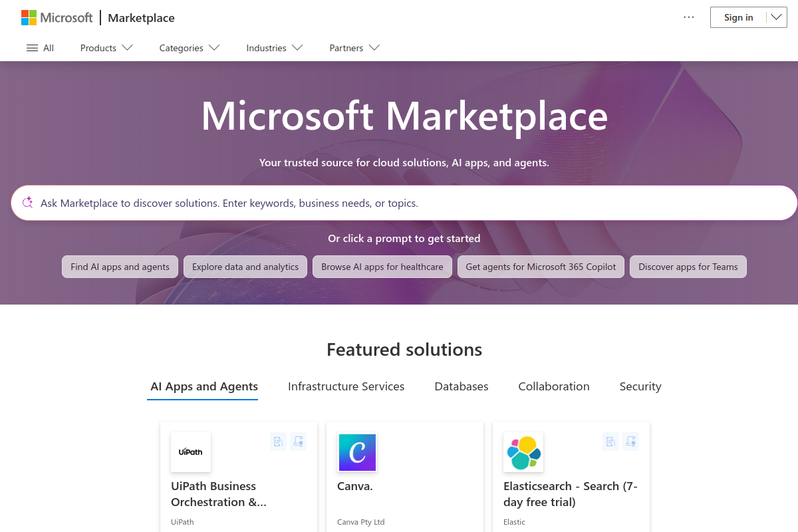The width and height of the screenshot is (798, 532).
Task: Click the certificate badge icon on UiPath card
Action: coord(299,441)
